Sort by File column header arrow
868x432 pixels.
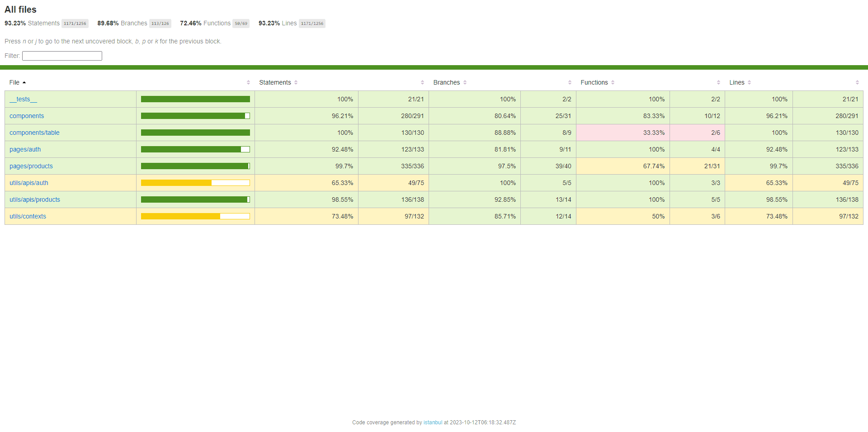click(x=24, y=82)
